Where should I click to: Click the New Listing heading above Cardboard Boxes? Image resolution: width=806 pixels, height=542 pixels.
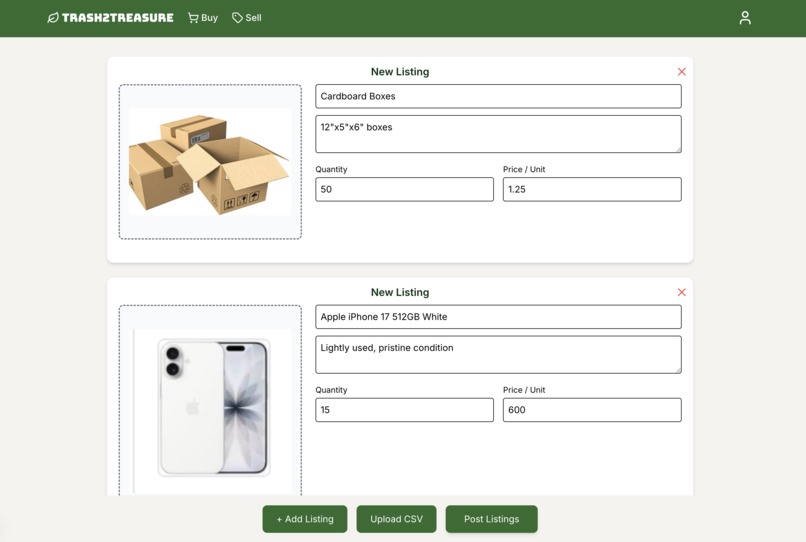[400, 71]
